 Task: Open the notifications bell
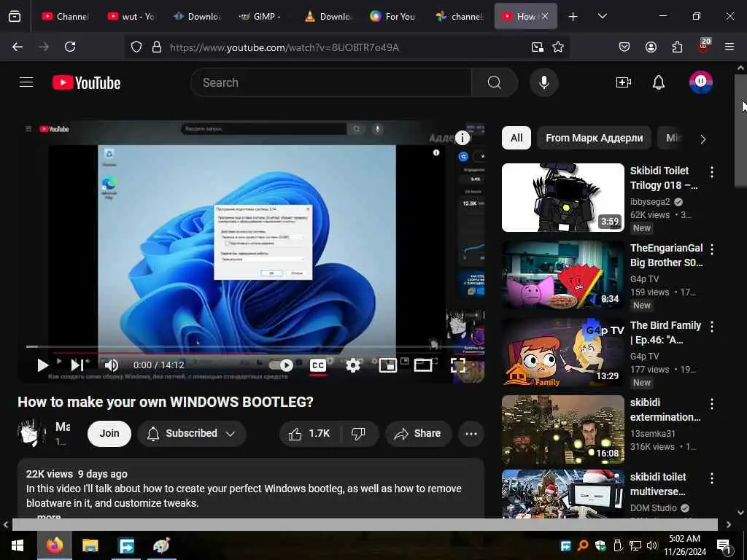coord(659,82)
